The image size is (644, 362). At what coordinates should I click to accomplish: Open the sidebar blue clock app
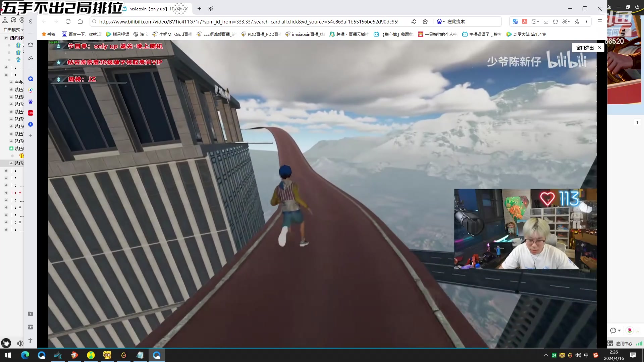pos(31,124)
